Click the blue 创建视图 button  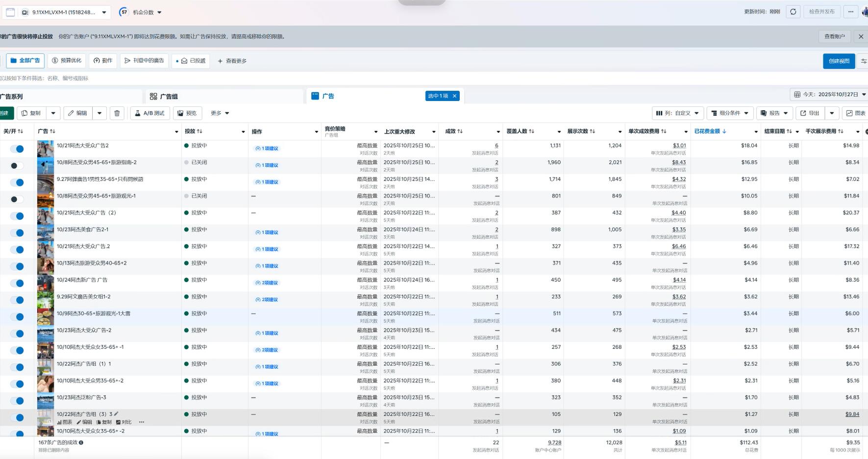[x=839, y=61]
